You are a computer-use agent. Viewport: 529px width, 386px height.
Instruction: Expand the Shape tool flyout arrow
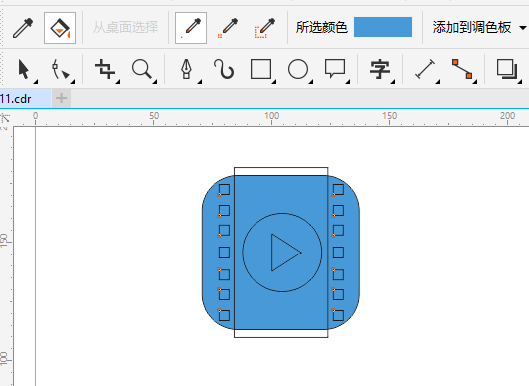point(73,82)
